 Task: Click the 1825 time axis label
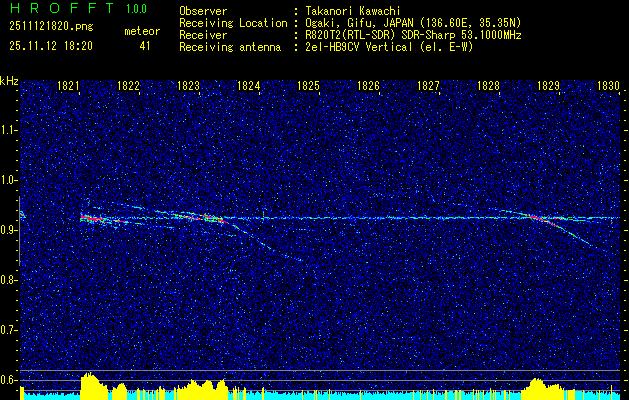tap(308, 86)
